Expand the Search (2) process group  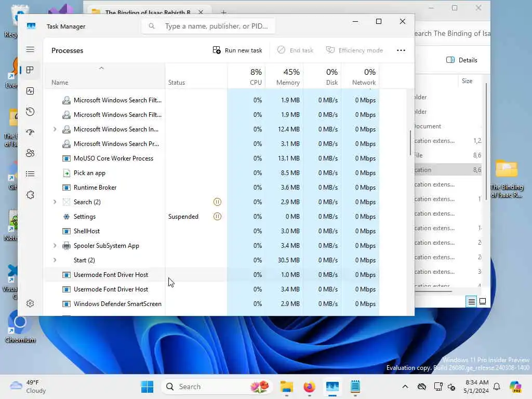pyautogui.click(x=55, y=202)
